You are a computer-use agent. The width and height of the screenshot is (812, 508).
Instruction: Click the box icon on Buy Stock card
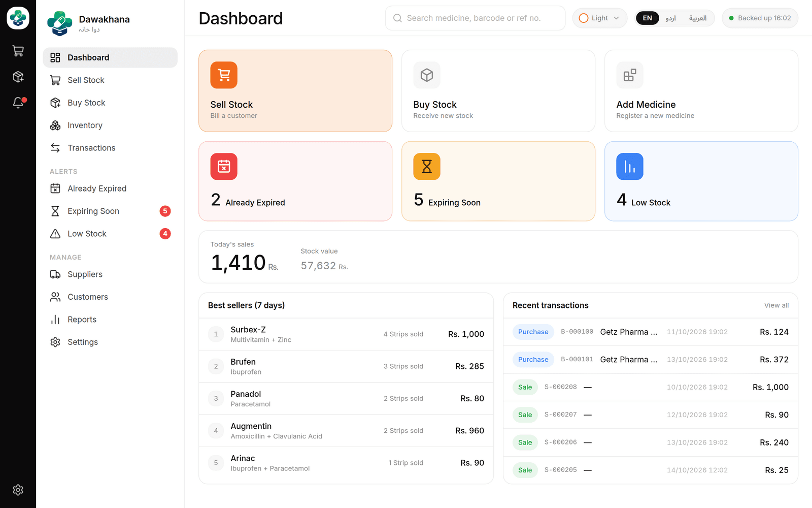[427, 75]
